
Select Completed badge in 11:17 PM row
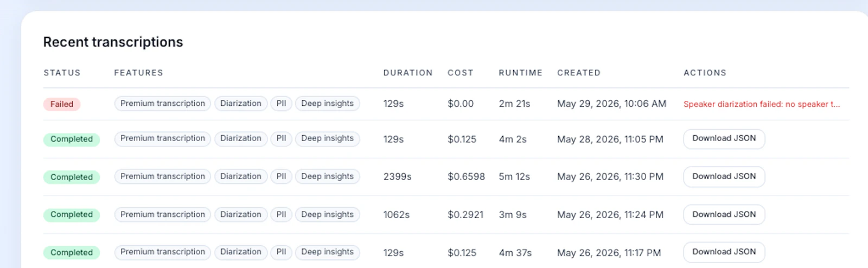point(72,253)
